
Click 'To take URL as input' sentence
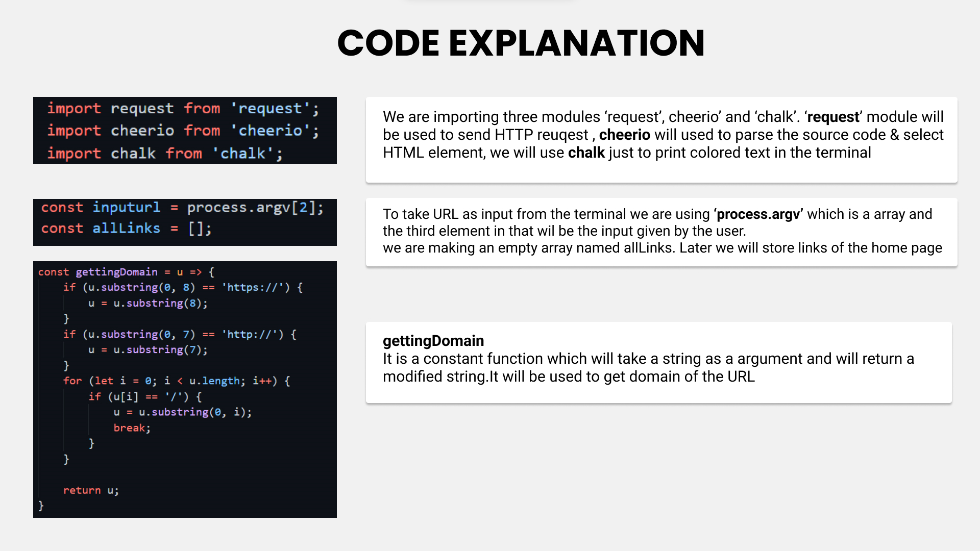[x=657, y=222]
